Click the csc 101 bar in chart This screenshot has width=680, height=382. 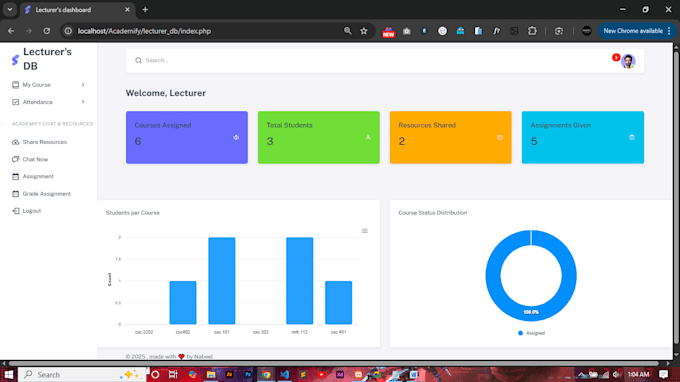(222, 281)
